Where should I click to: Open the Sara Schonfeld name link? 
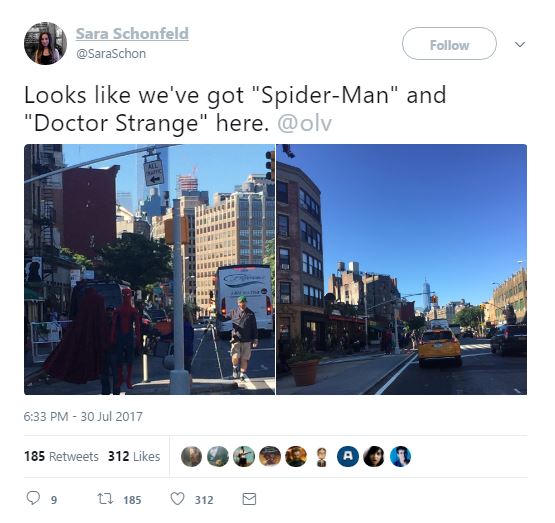(132, 34)
